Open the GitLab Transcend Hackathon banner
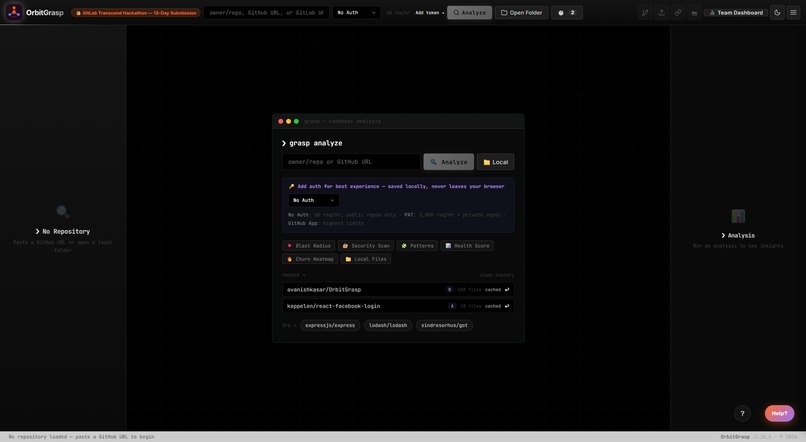Viewport: 806px width, 442px height. pyautogui.click(x=136, y=13)
